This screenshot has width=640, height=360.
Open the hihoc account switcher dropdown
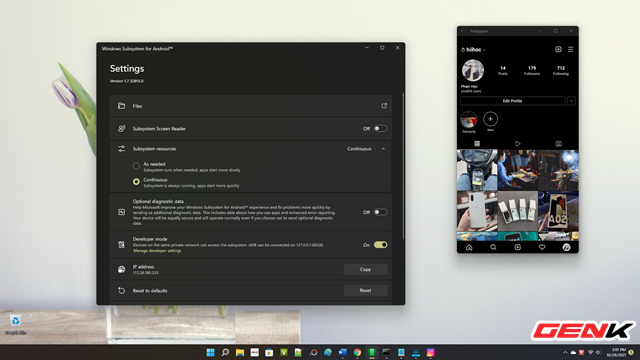coord(484,50)
